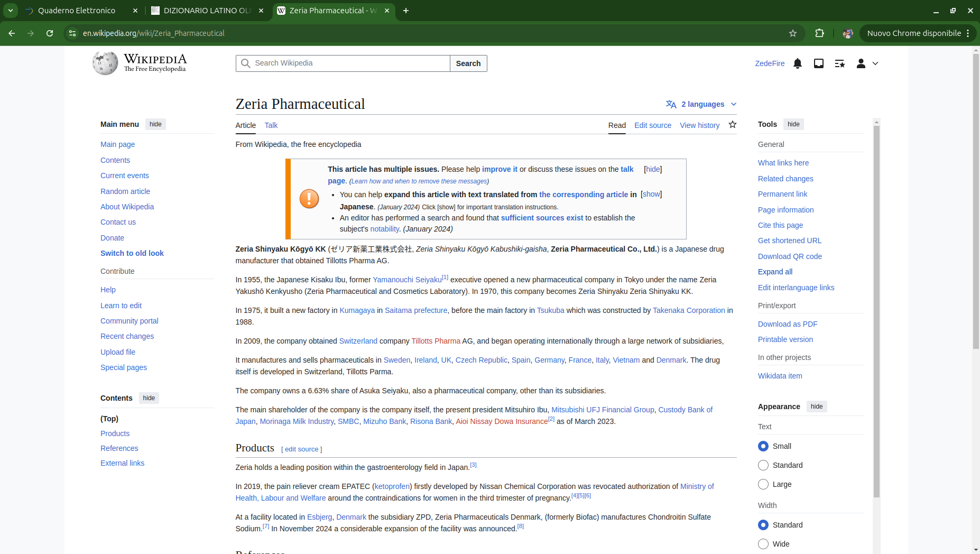Open the user account menu dropdown

[x=867, y=63]
